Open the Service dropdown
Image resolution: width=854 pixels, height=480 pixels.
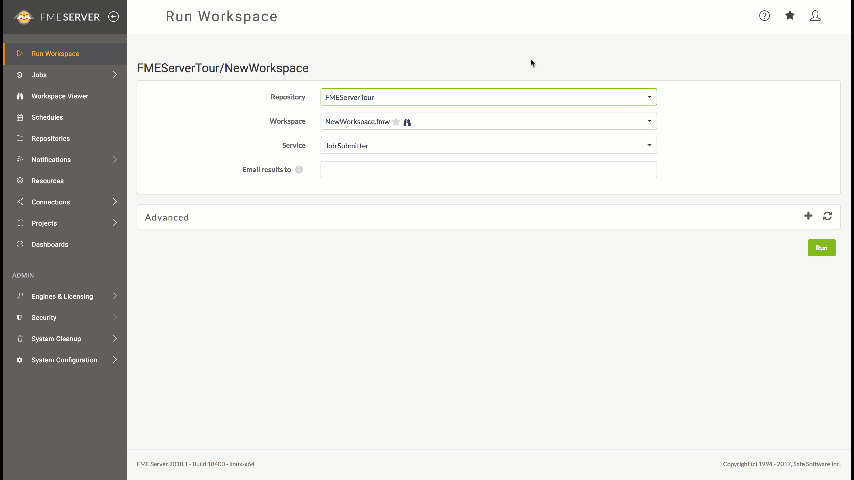(488, 145)
